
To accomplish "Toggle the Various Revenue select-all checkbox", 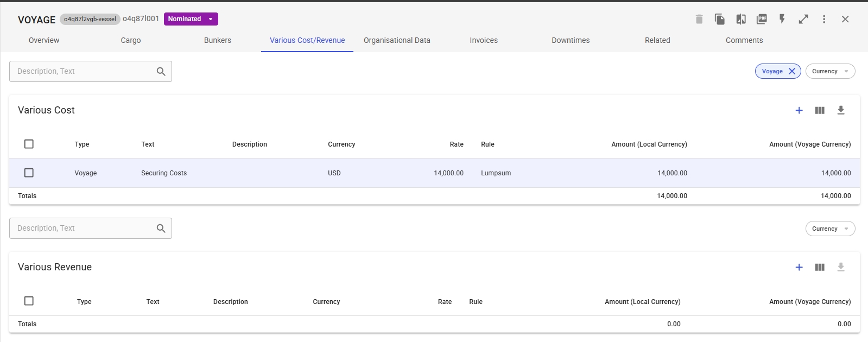I will 29,301.
